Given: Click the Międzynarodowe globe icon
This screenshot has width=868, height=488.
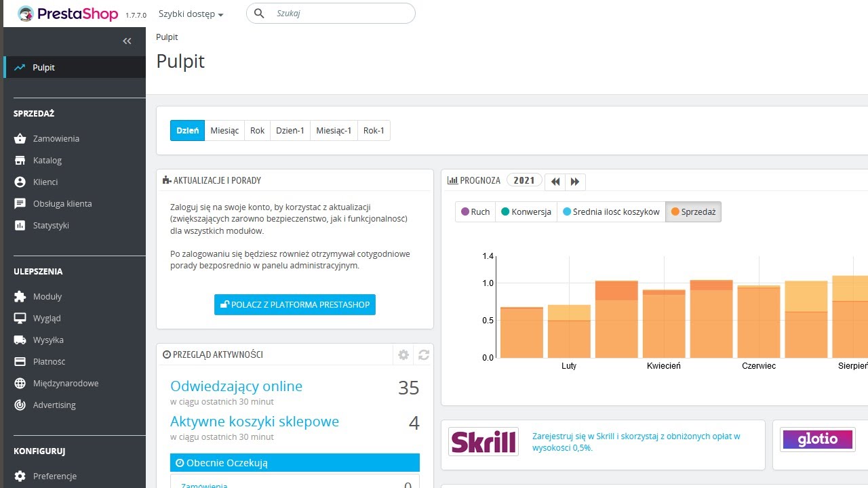Looking at the screenshot, I should pos(20,383).
